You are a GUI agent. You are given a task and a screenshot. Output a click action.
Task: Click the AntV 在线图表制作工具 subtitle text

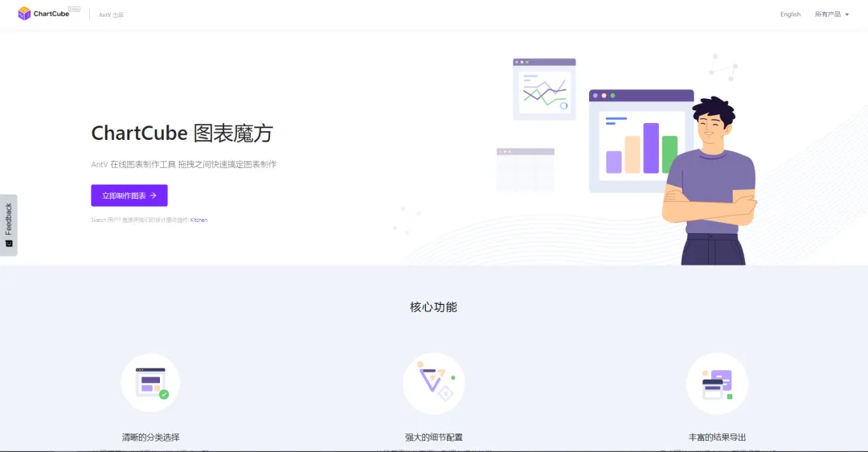tap(184, 165)
